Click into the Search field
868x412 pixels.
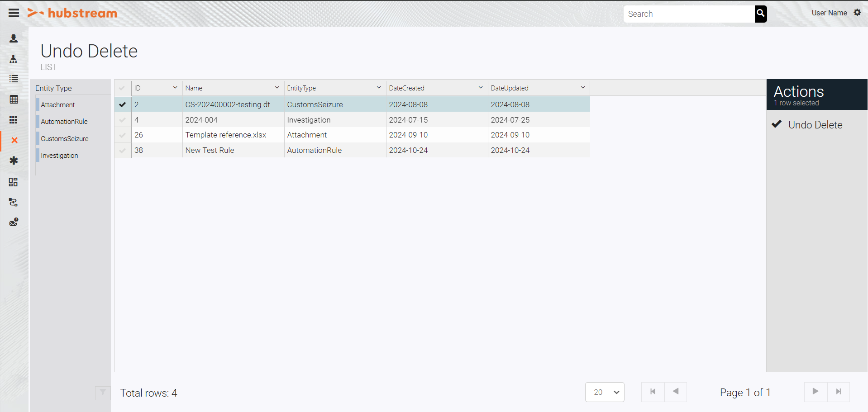coord(688,14)
